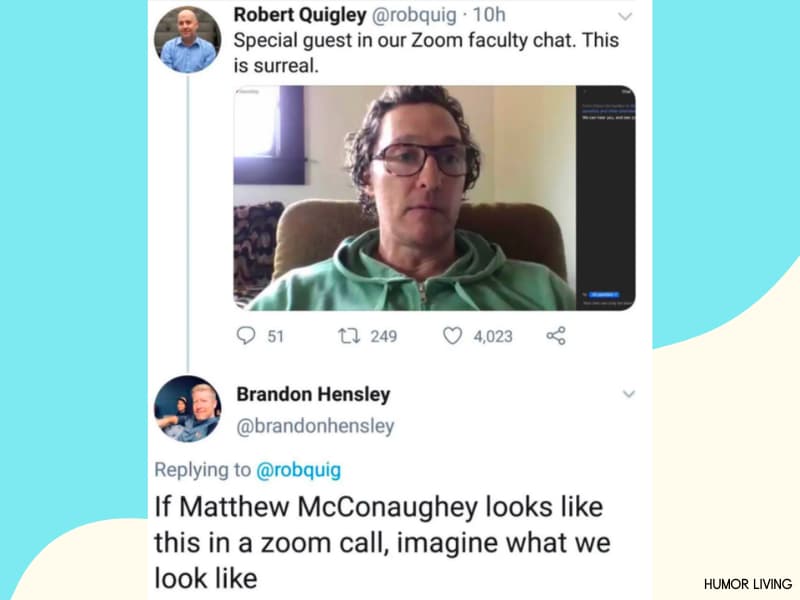Click the reply speech bubble icon

point(246,336)
